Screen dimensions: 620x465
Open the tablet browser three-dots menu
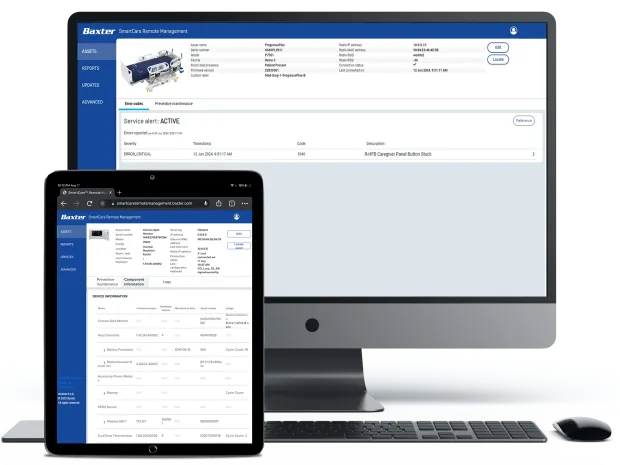(245, 203)
